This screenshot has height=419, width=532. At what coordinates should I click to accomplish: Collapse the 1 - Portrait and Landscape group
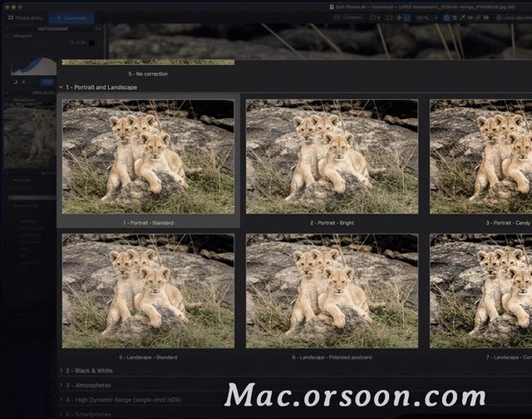[x=61, y=87]
